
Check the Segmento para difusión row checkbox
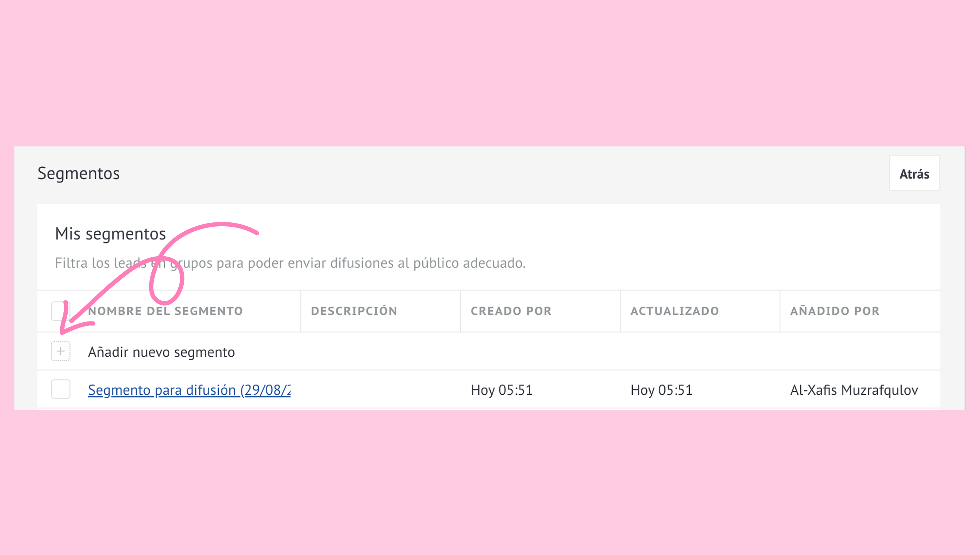pos(61,389)
